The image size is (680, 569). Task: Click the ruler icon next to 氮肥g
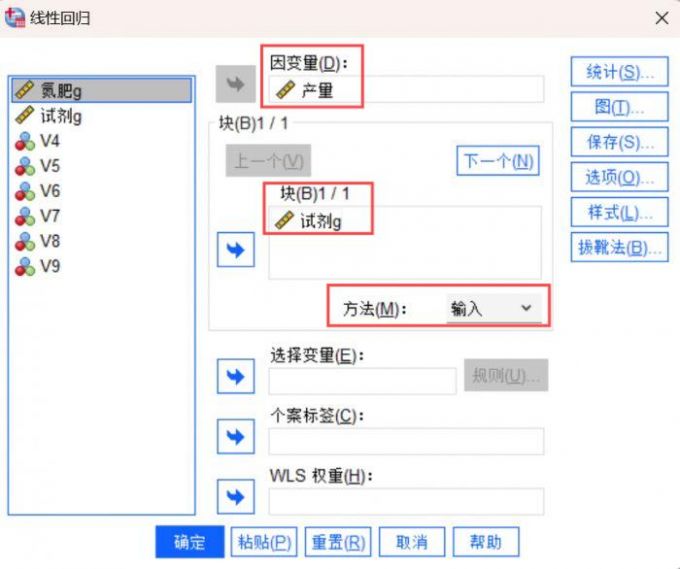[24, 90]
